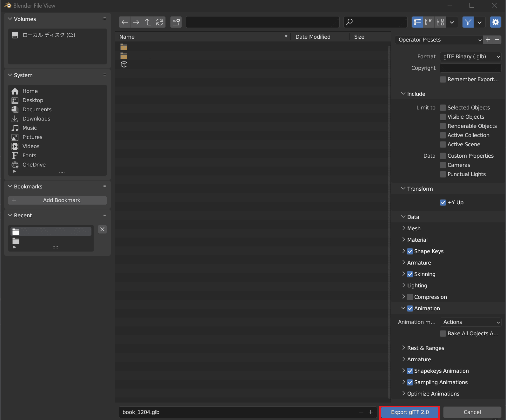Viewport: 506px width, 420px height.
Task: Switch to vertical list display mode
Action: [417, 22]
